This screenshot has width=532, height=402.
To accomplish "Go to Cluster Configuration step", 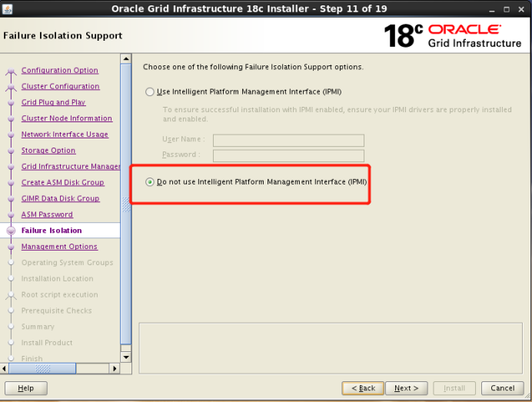I will (61, 86).
